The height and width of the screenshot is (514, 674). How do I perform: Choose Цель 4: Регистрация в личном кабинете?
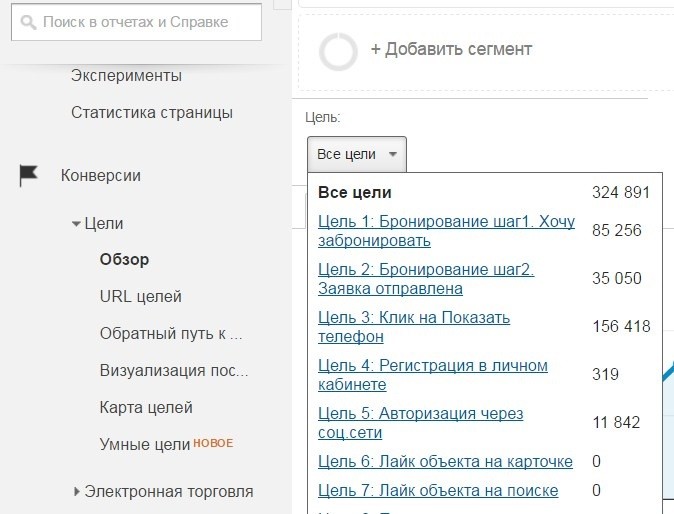pos(433,375)
